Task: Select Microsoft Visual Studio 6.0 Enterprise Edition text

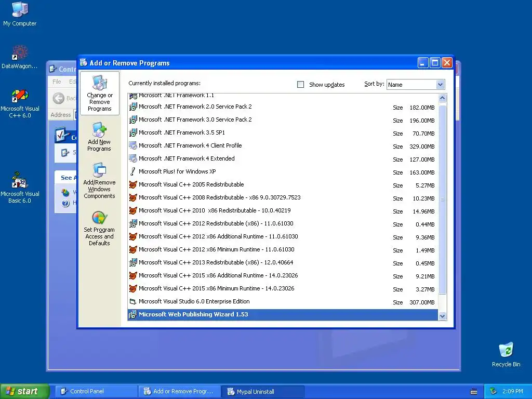Action: coord(194,301)
